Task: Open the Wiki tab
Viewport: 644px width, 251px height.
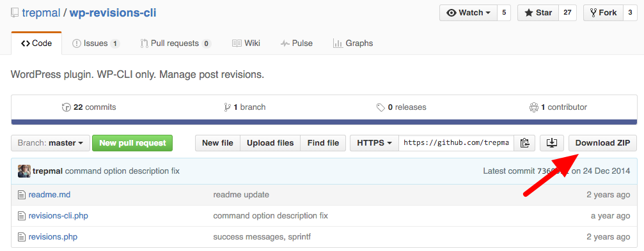Action: (246, 43)
